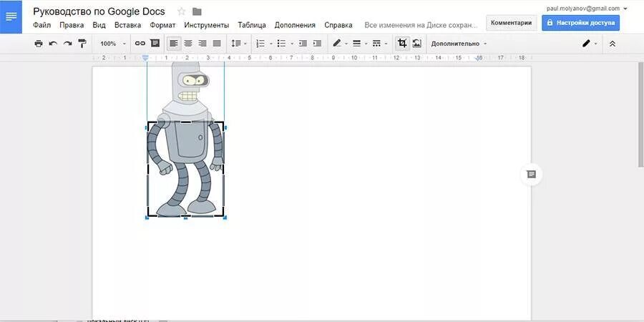Image resolution: width=644 pixels, height=322 pixels.
Task: Click the add comment bubble in right margin
Action: [x=532, y=175]
